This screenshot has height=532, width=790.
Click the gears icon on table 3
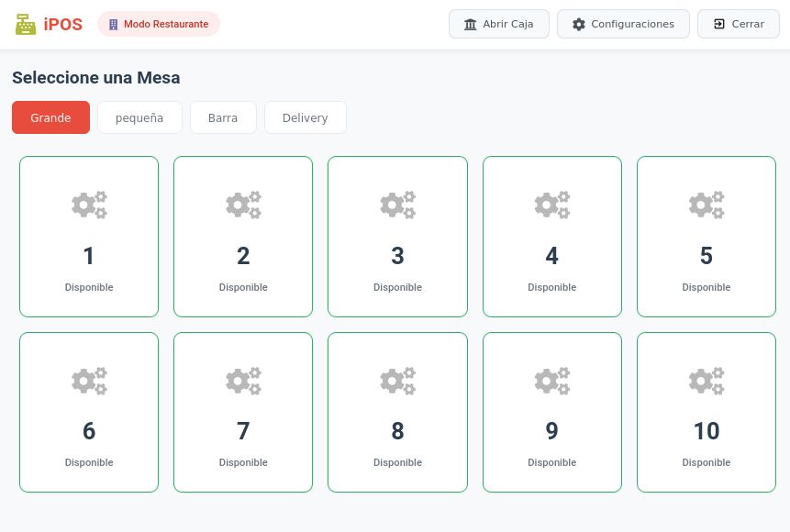(397, 205)
